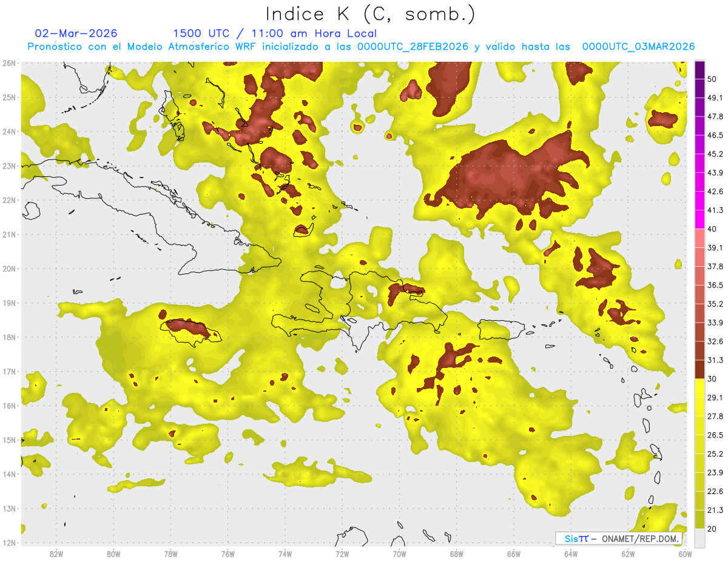The height and width of the screenshot is (562, 728).
Task: Click legend value 22.6
Action: coord(716,491)
